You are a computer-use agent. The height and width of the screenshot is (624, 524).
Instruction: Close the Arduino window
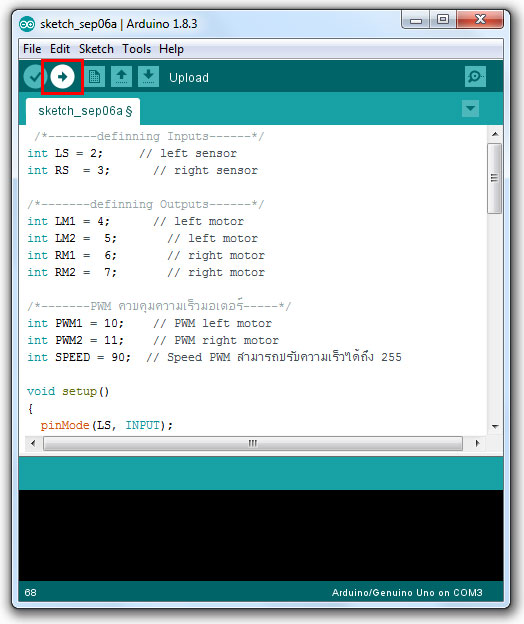point(480,20)
